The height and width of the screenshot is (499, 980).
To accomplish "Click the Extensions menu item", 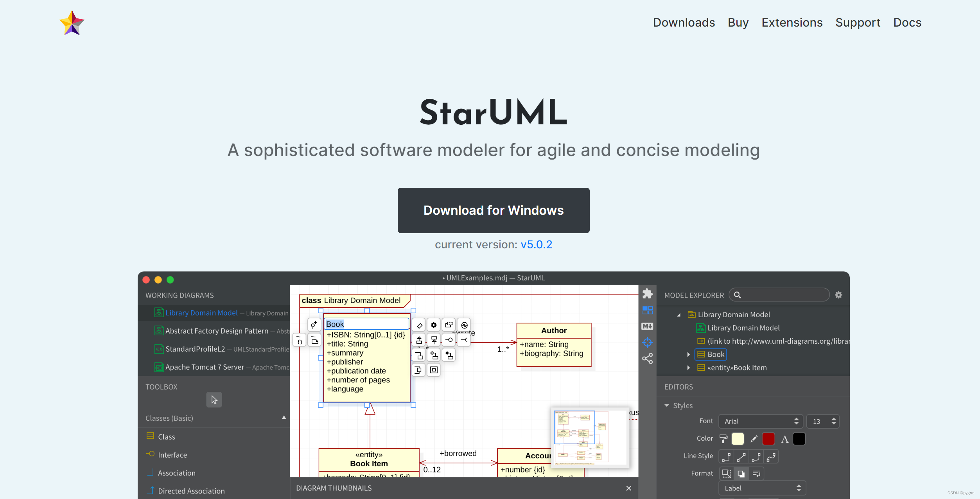I will pos(792,22).
